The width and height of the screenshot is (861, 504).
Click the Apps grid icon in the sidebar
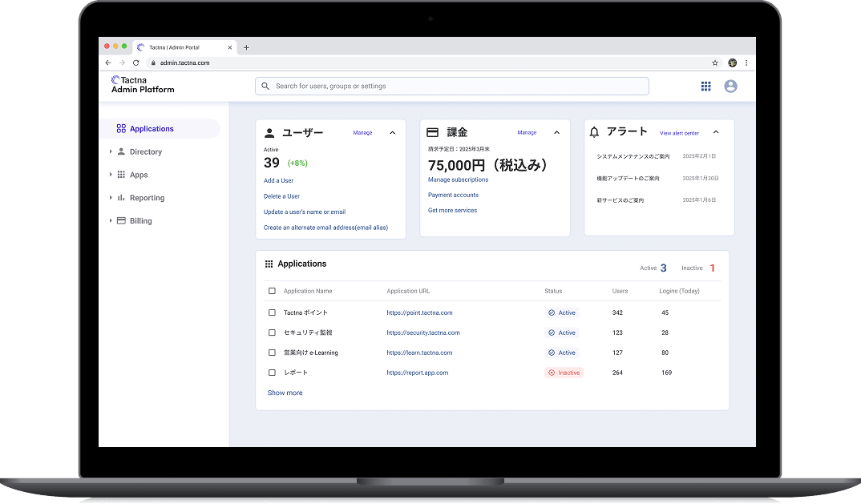click(x=121, y=175)
